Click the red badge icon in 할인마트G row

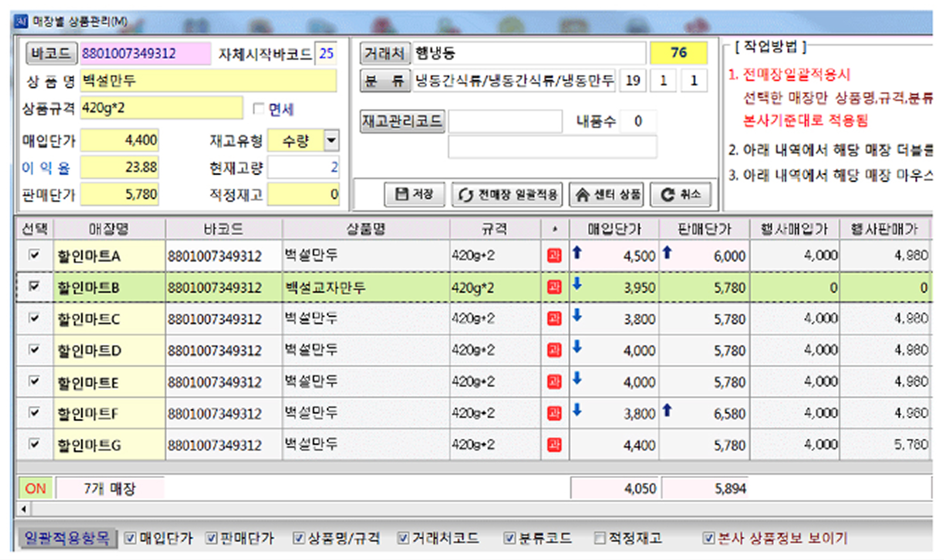(554, 444)
